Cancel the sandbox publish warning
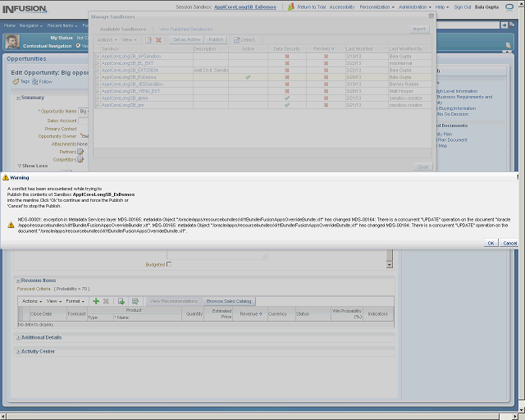Screen dimensions: 525x420 pyautogui.click(x=509, y=243)
